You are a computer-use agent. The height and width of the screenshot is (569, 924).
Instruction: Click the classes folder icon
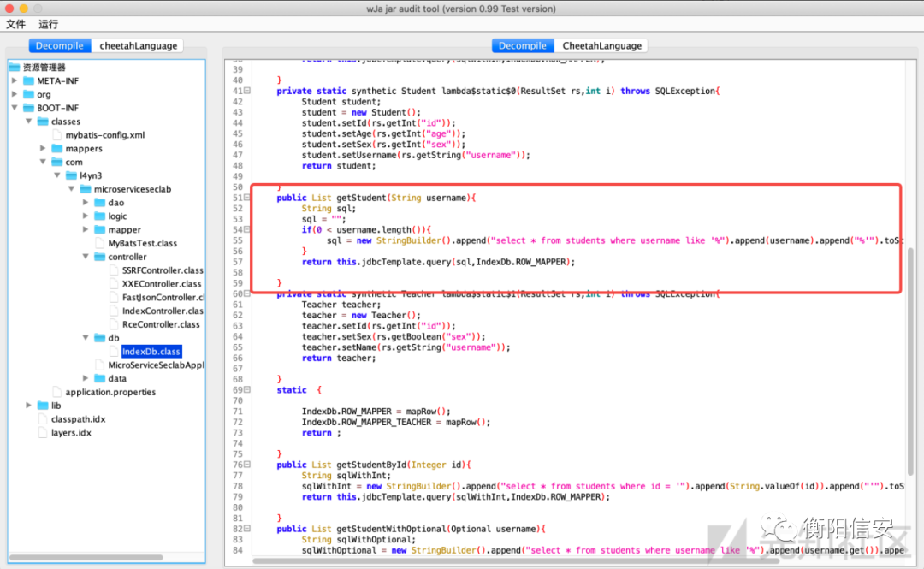coord(43,122)
